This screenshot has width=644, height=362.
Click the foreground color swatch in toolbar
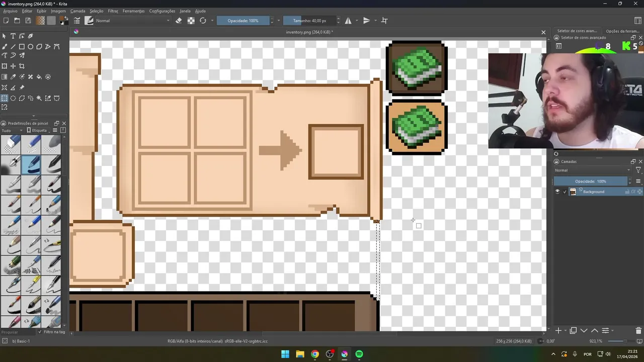61,19
